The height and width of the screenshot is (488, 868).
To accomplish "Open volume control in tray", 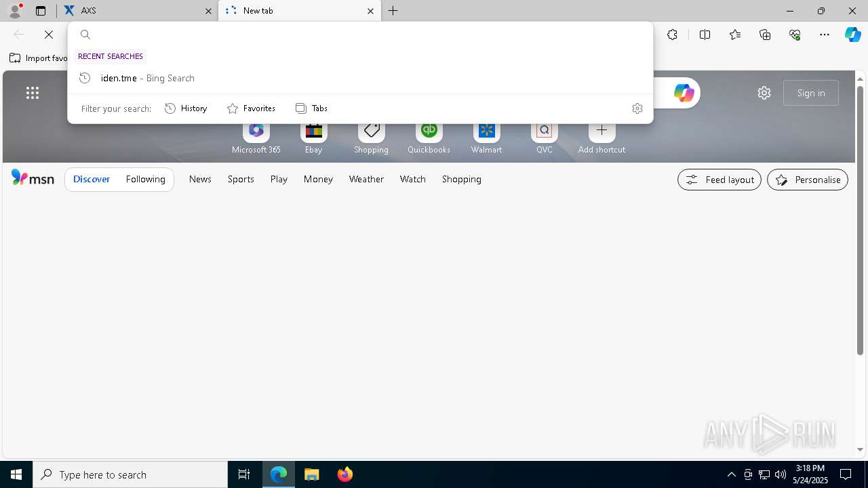I will [x=781, y=474].
